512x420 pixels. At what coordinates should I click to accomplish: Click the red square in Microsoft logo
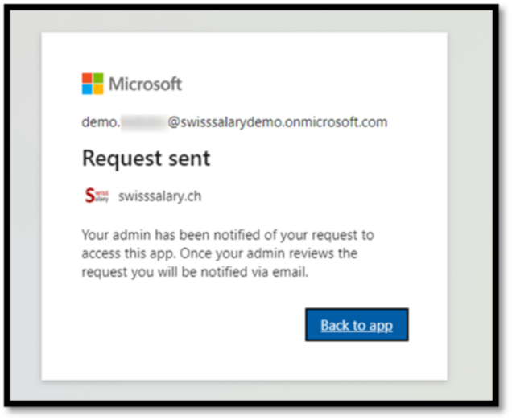(88, 78)
